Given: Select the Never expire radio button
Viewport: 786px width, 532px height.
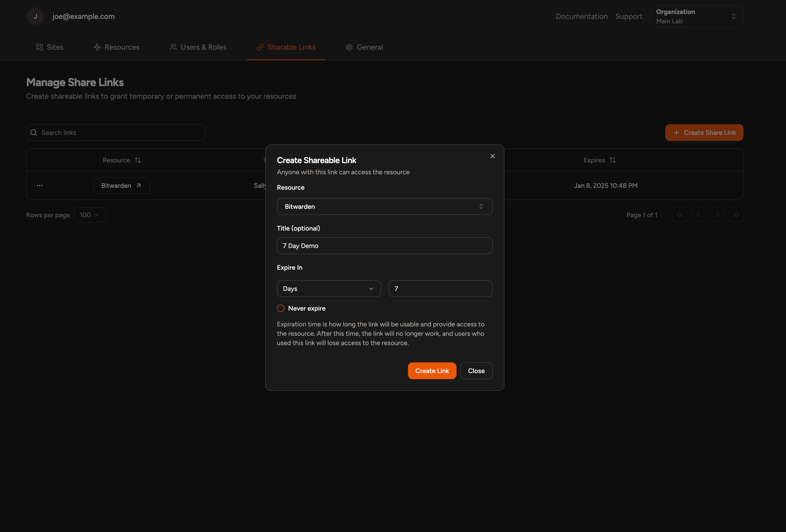Looking at the screenshot, I should [x=280, y=308].
